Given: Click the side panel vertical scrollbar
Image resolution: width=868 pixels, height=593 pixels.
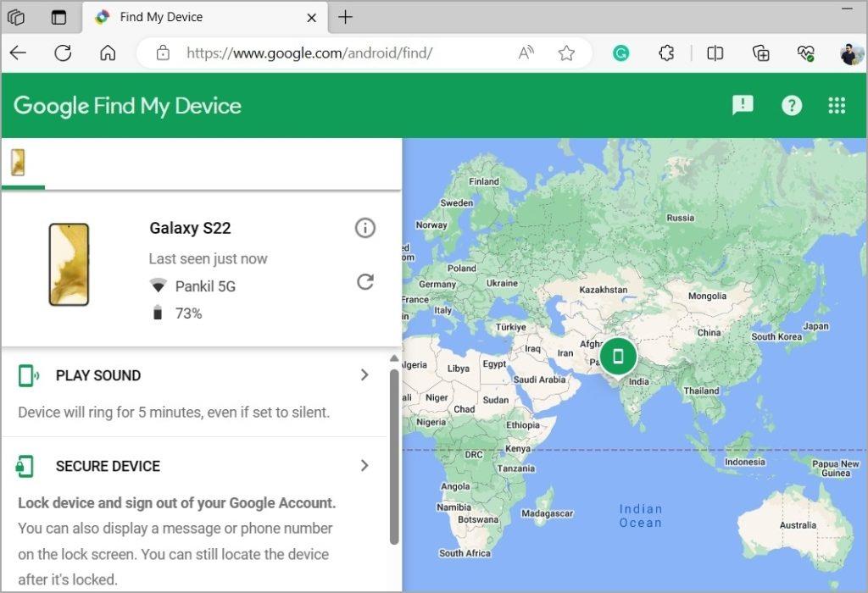Looking at the screenshot, I should pos(394,457).
